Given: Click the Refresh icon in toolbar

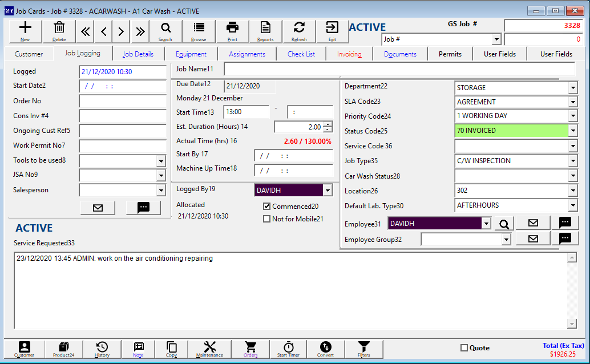Looking at the screenshot, I should pos(299,31).
